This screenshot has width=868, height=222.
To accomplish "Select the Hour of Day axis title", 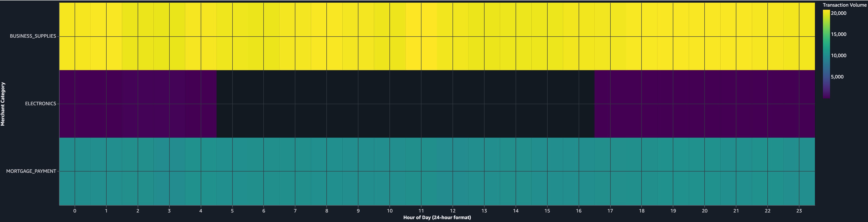I will [437, 218].
